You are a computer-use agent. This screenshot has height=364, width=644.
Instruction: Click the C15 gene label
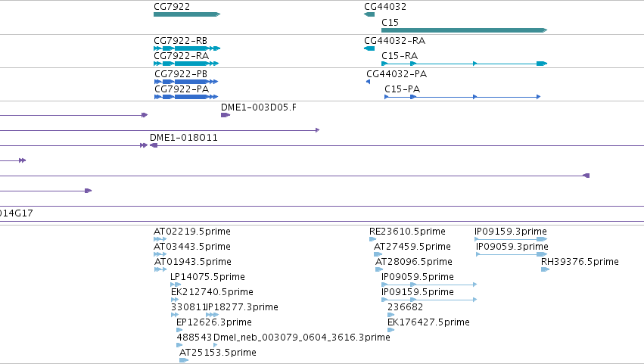(390, 23)
